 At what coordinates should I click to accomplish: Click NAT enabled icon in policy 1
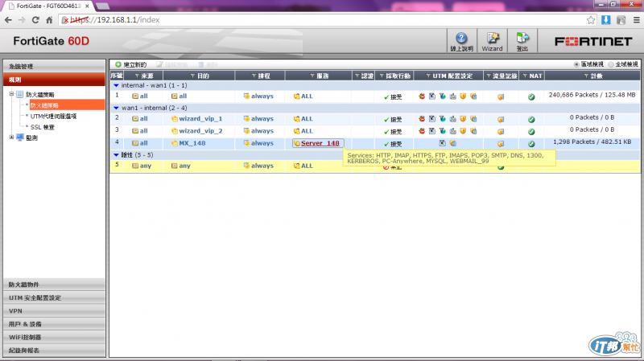tap(531, 97)
